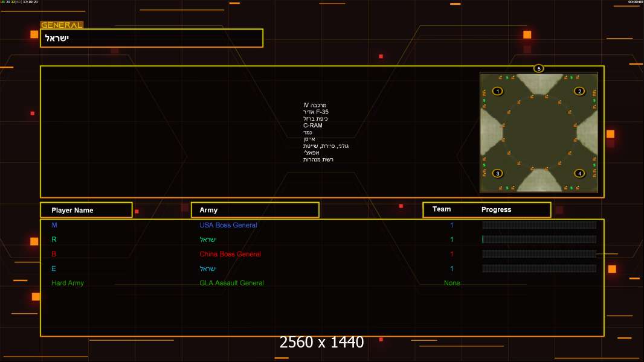
Task: Click the GENERAL title label
Action: click(62, 25)
